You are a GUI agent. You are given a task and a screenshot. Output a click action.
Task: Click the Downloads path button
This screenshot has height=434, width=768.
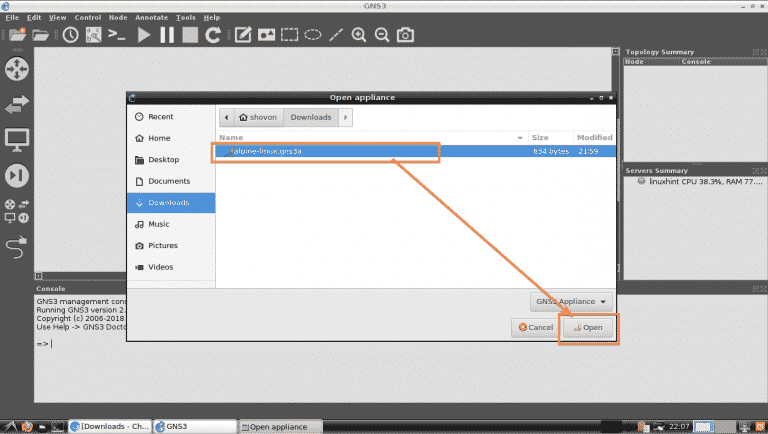click(311, 118)
